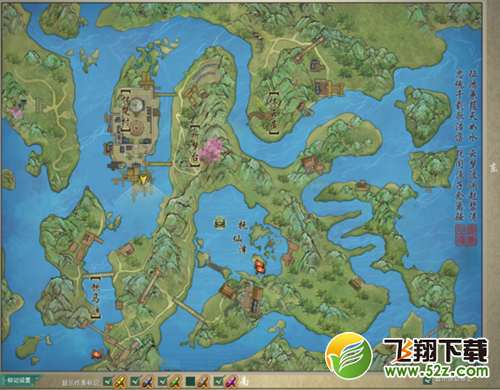Image resolution: width=500 pixels, height=390 pixels.
Task: Click the 标记设置 button
Action: tap(21, 380)
